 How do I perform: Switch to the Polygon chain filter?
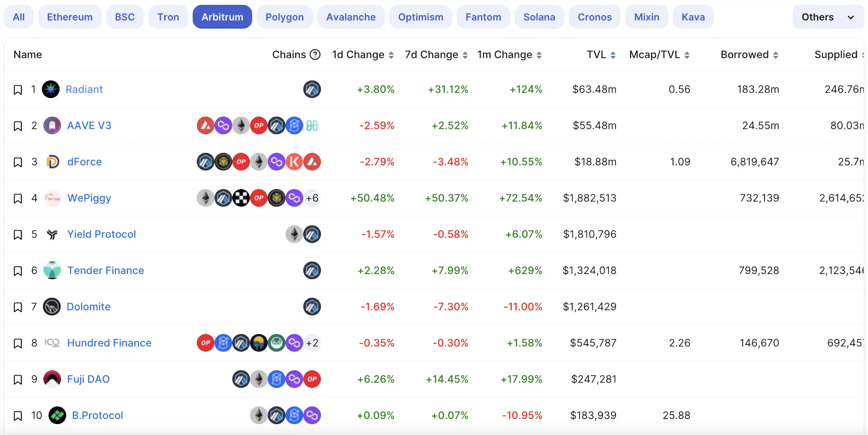click(x=285, y=17)
